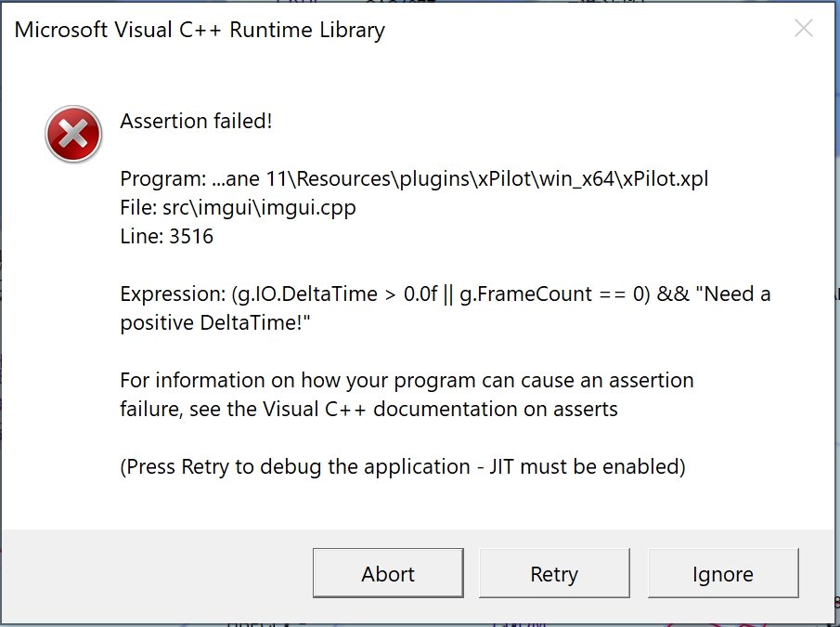Click the 'Press Retry to debug' note
Image resolution: width=840 pixels, height=627 pixels.
point(403,466)
